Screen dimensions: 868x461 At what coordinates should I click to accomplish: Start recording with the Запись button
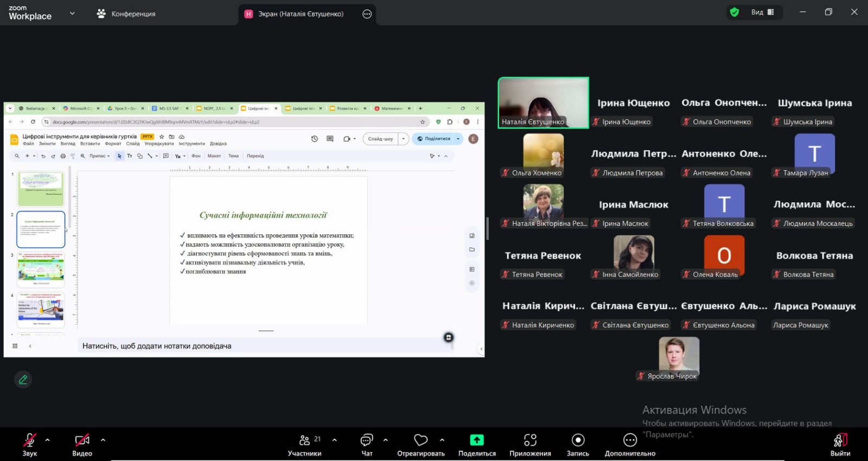pos(578,444)
